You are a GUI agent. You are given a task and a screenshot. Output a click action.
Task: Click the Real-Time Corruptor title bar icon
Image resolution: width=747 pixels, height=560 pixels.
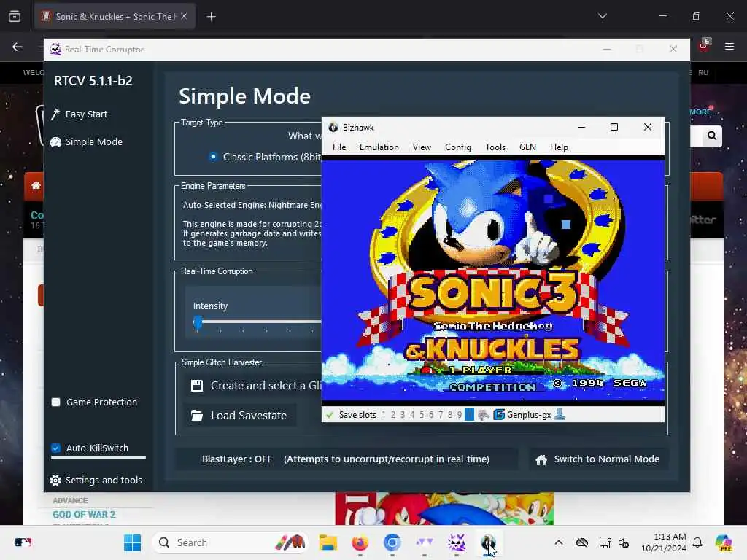(55, 49)
